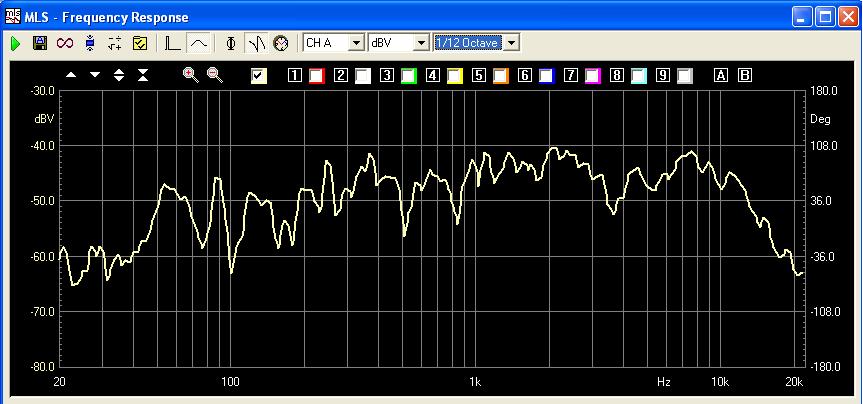The width and height of the screenshot is (863, 404).
Task: Click the clock-shaped icon in toolbar
Action: (x=281, y=43)
